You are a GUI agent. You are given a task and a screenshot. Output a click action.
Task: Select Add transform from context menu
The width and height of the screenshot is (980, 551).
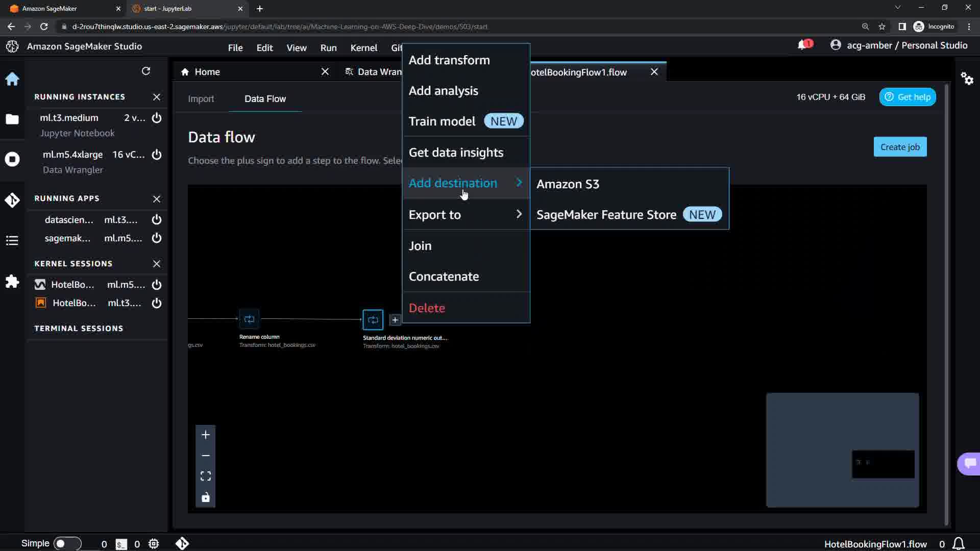click(x=449, y=60)
